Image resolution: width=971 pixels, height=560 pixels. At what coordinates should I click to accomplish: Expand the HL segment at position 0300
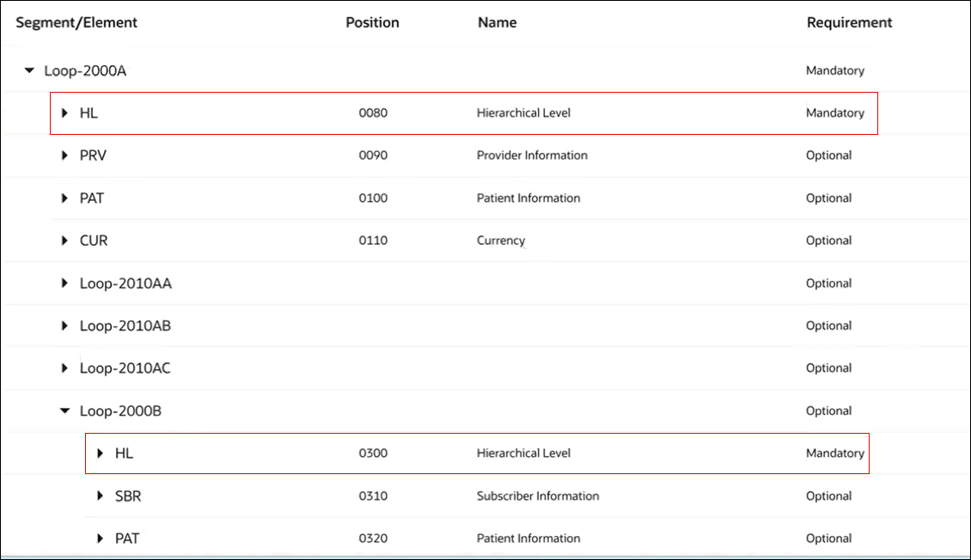click(x=100, y=453)
